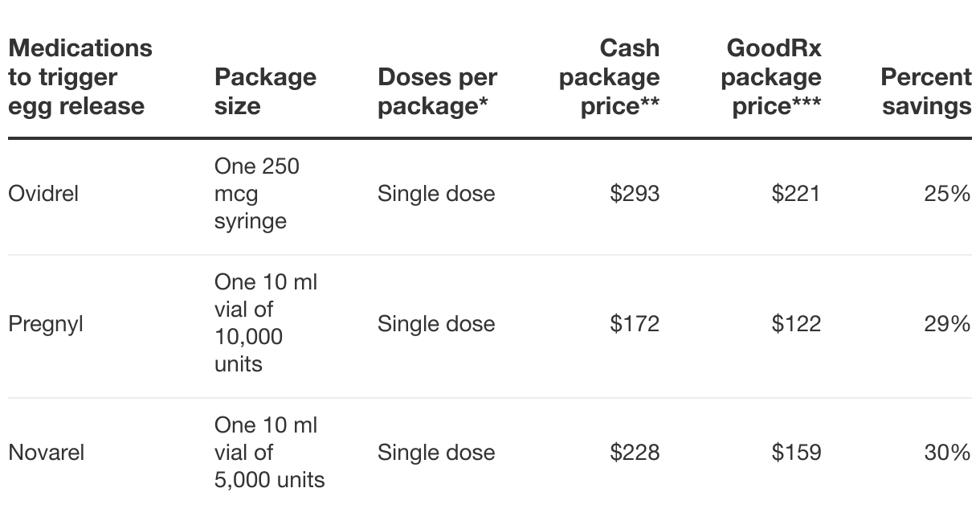The height and width of the screenshot is (521, 980).
Task: Select the Pregnyl row label
Action: (46, 324)
